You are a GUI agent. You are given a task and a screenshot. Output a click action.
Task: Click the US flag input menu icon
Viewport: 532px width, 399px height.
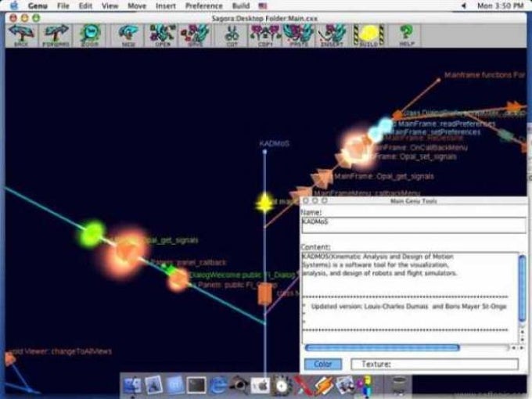(x=263, y=5)
